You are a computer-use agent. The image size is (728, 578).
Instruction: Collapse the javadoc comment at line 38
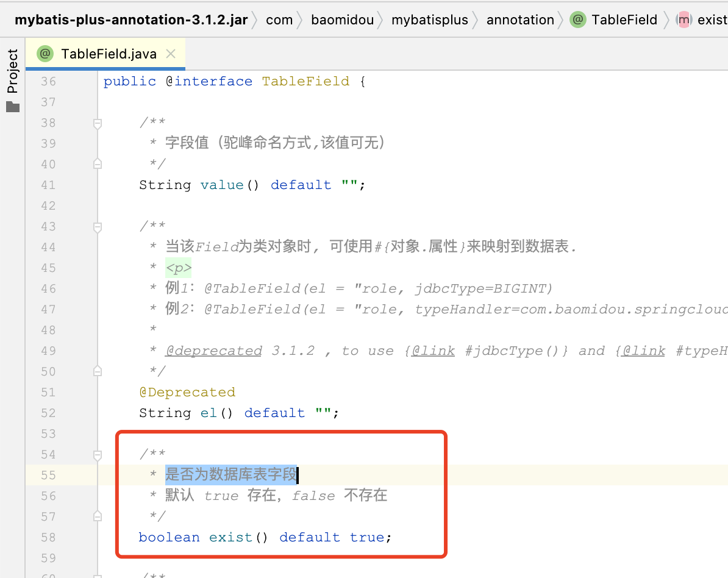tap(97, 122)
